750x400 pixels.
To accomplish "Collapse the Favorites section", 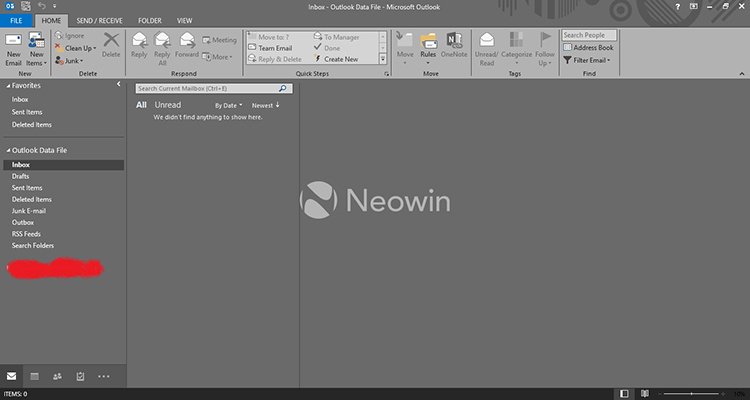I will coord(8,86).
